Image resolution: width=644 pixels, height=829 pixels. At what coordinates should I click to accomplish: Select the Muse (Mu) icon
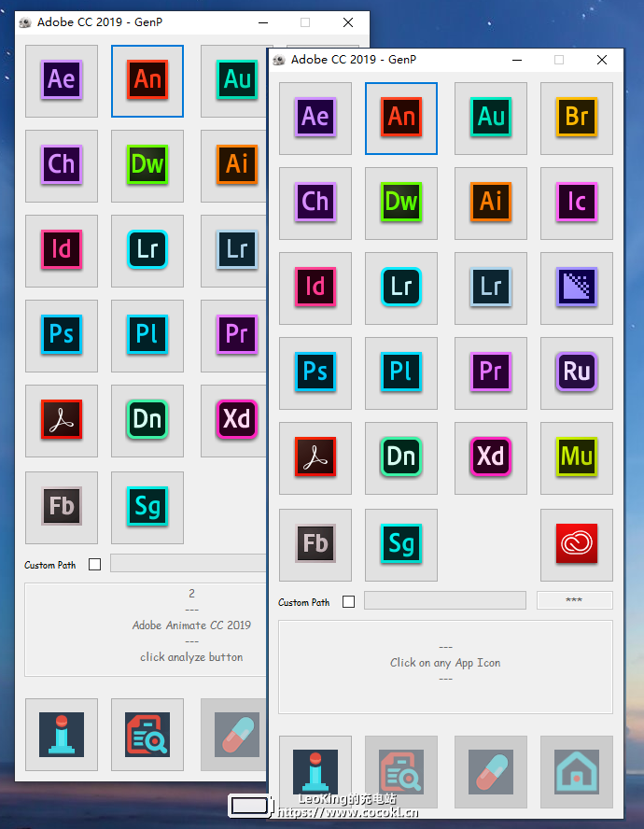[576, 457]
